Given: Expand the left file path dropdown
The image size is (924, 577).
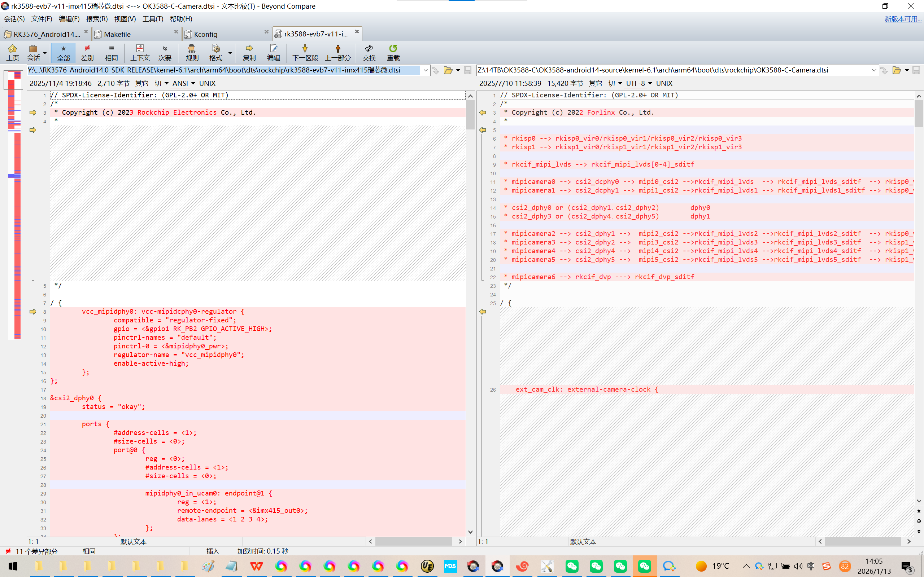Looking at the screenshot, I should coord(425,70).
